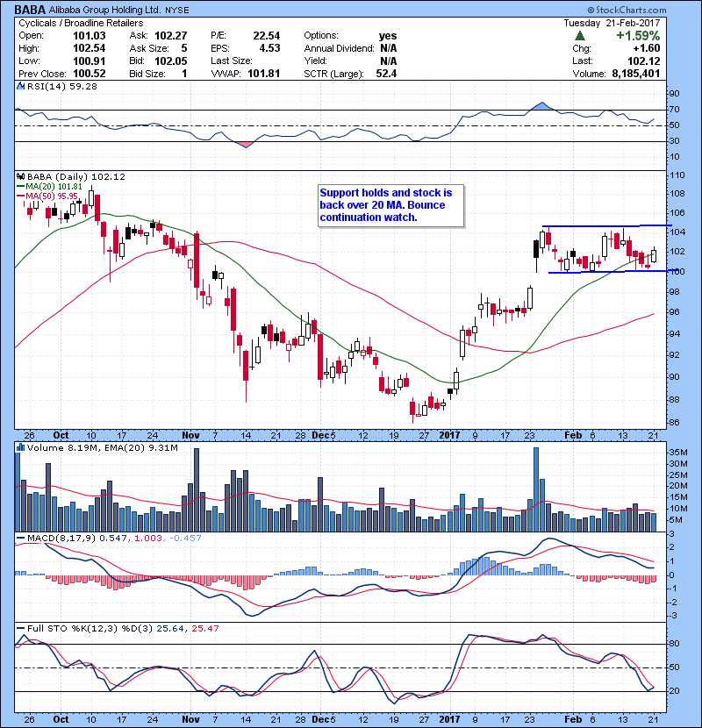
Task: Click the 110 price axis label
Action: [677, 175]
